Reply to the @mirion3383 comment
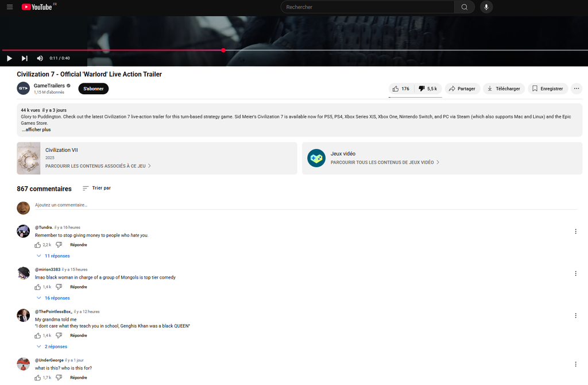 point(78,287)
